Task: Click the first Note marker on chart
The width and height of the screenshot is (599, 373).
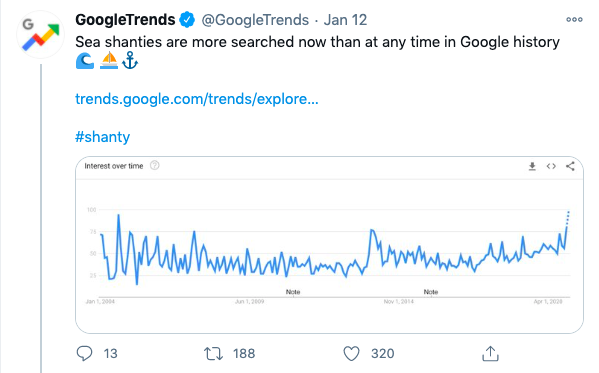Action: point(293,292)
